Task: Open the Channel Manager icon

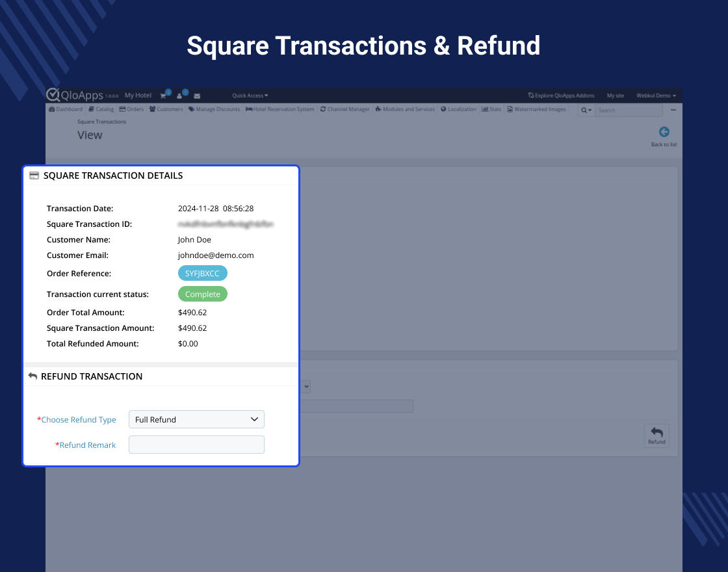Action: 321,109
